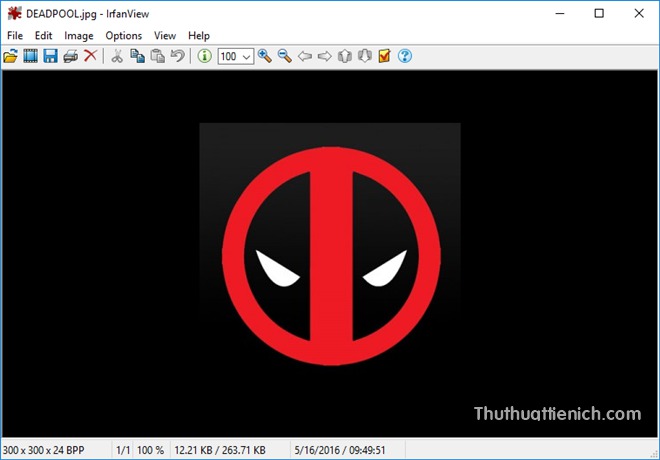Click the Cut scissors icon
660x460 pixels.
point(117,56)
